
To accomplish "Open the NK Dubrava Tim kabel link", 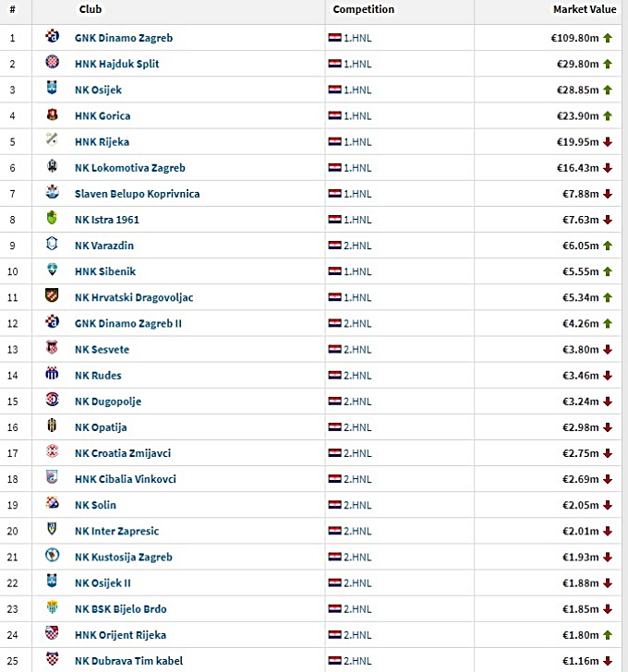I will pos(128,661).
